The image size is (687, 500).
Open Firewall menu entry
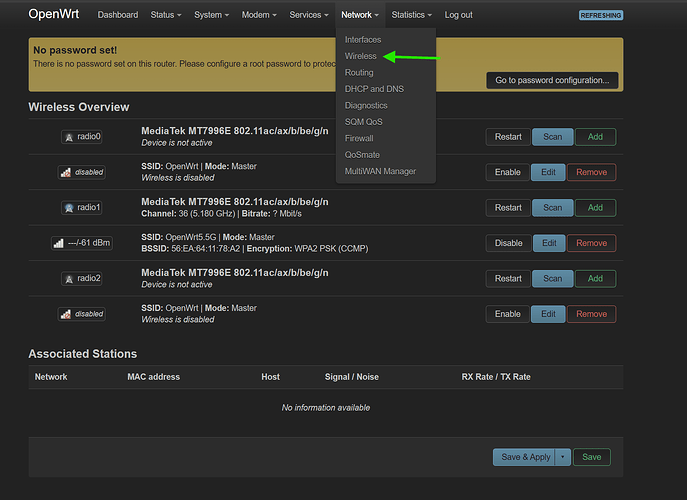click(x=359, y=138)
